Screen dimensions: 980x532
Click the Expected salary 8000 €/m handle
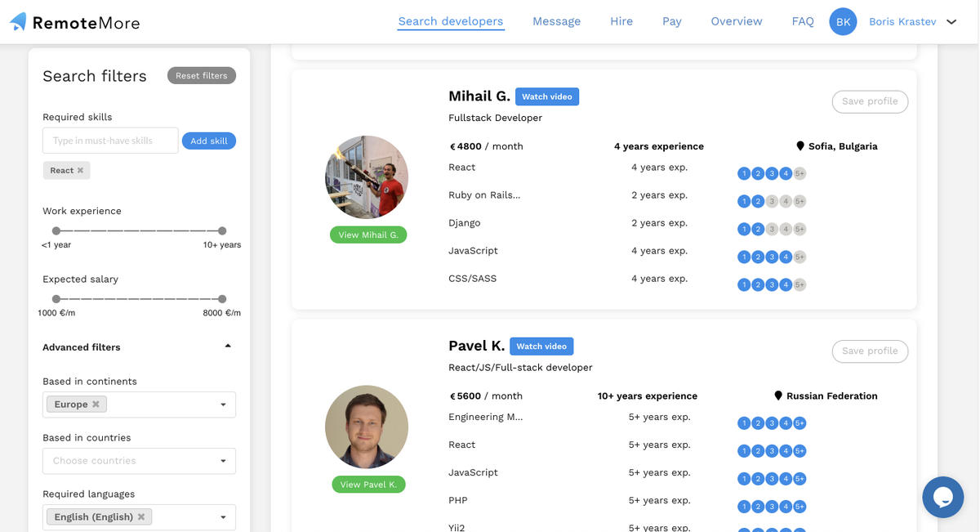point(222,299)
